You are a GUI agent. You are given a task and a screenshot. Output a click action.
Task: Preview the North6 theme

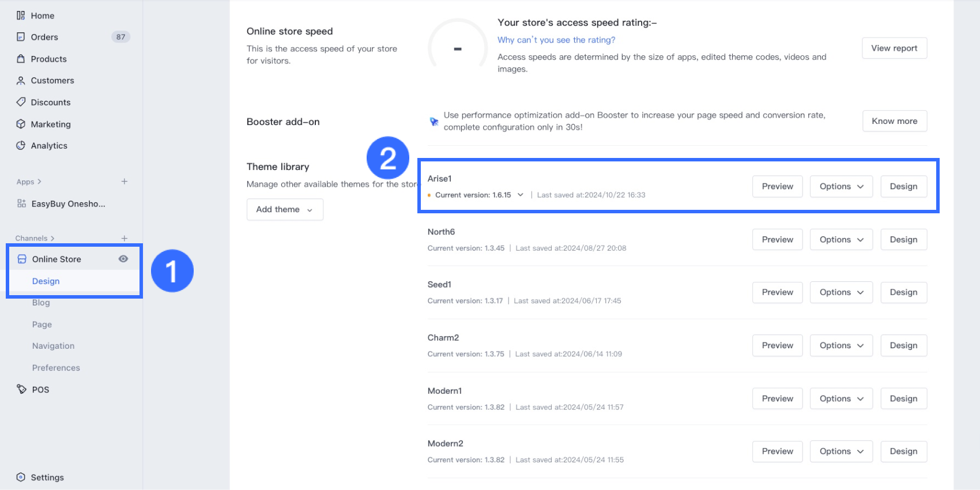point(778,239)
